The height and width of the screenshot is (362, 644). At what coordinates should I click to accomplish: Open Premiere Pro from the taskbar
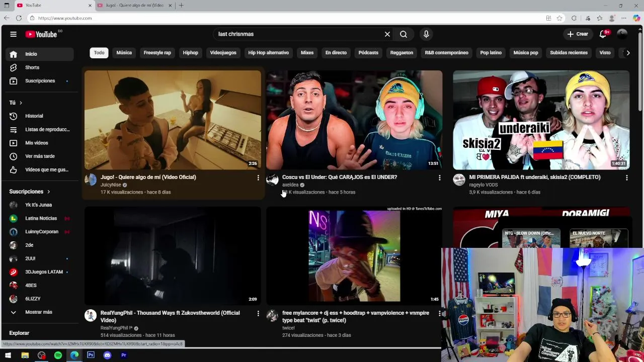pos(123,355)
